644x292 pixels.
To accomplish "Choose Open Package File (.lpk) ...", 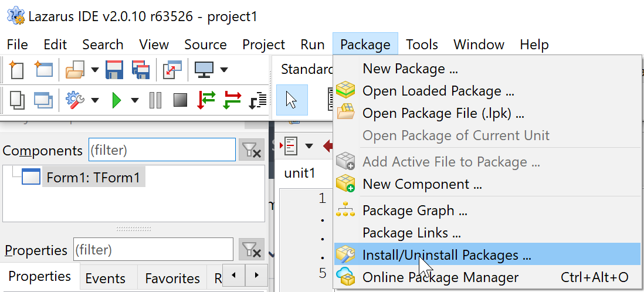I will 487,113.
